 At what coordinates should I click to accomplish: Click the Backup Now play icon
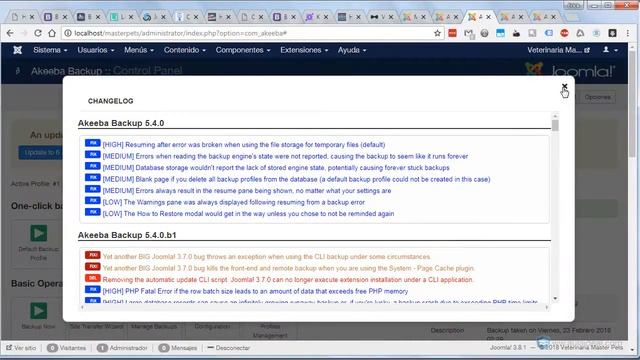(38, 311)
